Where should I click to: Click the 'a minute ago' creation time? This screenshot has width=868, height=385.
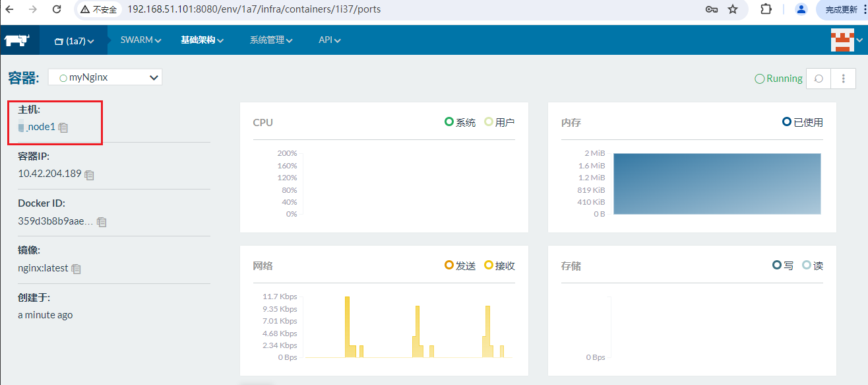point(46,315)
